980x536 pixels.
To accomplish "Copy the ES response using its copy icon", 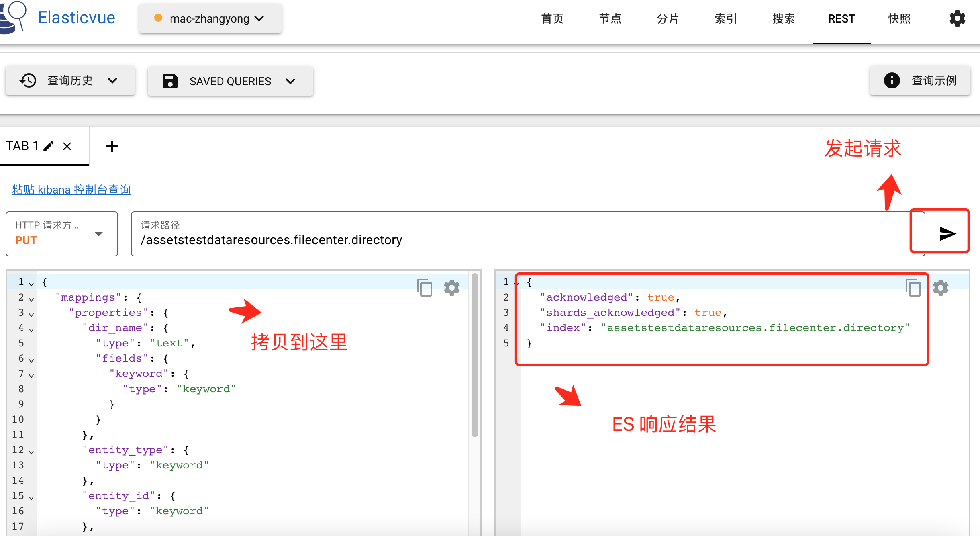I will coord(913,288).
